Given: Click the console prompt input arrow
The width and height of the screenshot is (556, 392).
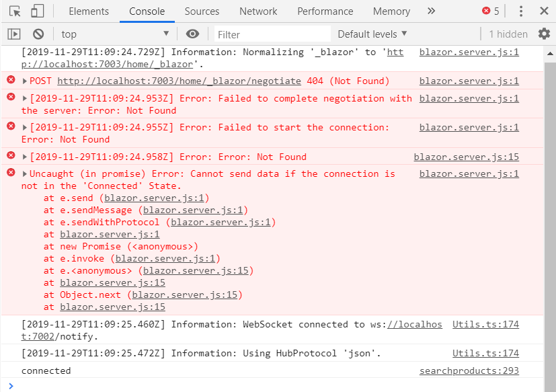Looking at the screenshot, I should point(11,386).
